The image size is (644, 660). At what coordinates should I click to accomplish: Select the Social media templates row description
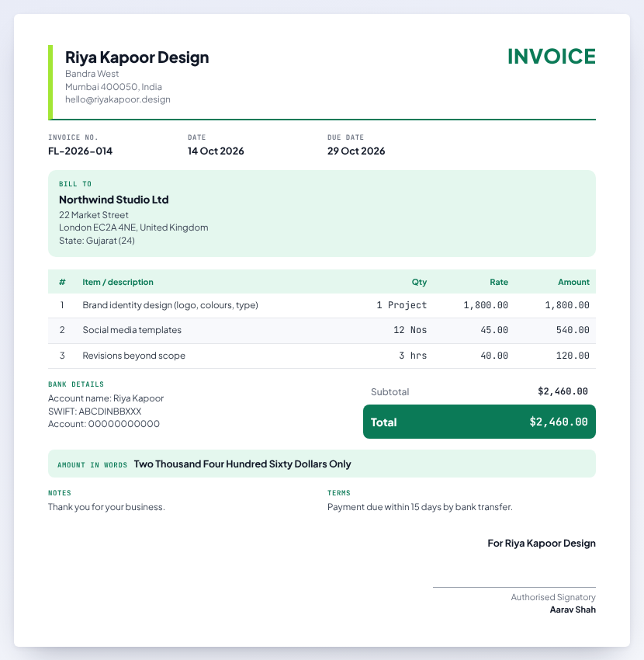tap(132, 330)
